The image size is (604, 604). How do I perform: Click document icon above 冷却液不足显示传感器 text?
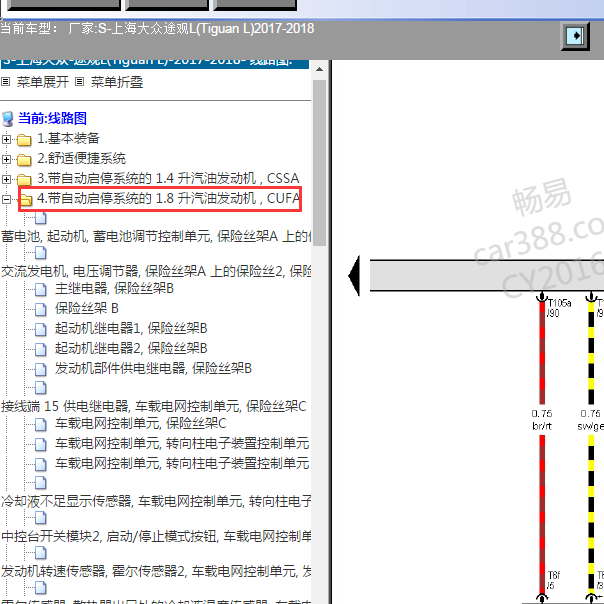pos(40,483)
